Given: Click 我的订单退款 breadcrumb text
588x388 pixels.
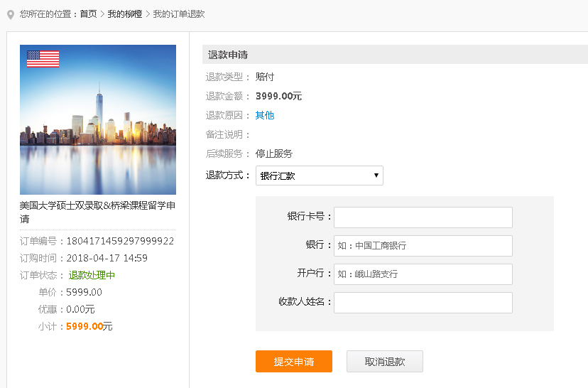Looking at the screenshot, I should [179, 14].
